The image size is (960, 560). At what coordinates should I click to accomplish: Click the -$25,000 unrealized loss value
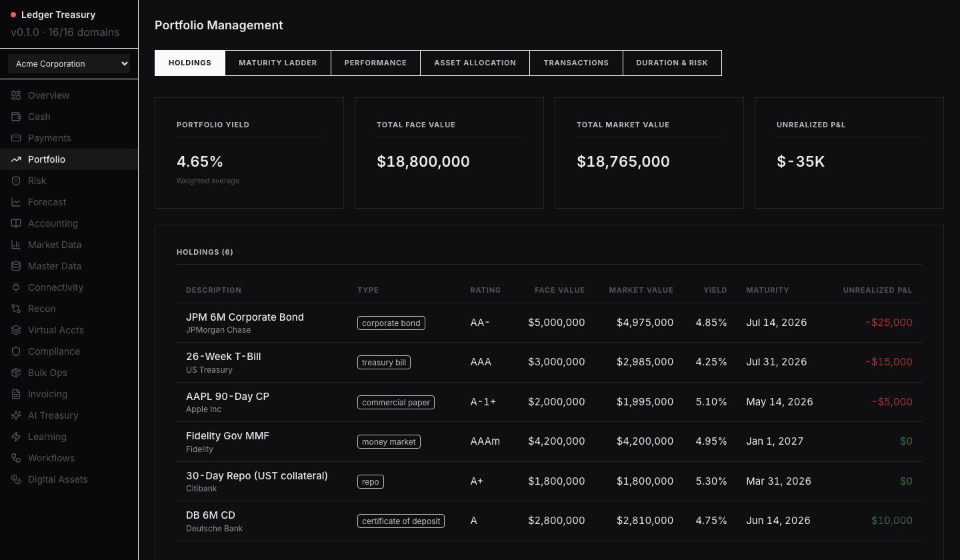(889, 323)
